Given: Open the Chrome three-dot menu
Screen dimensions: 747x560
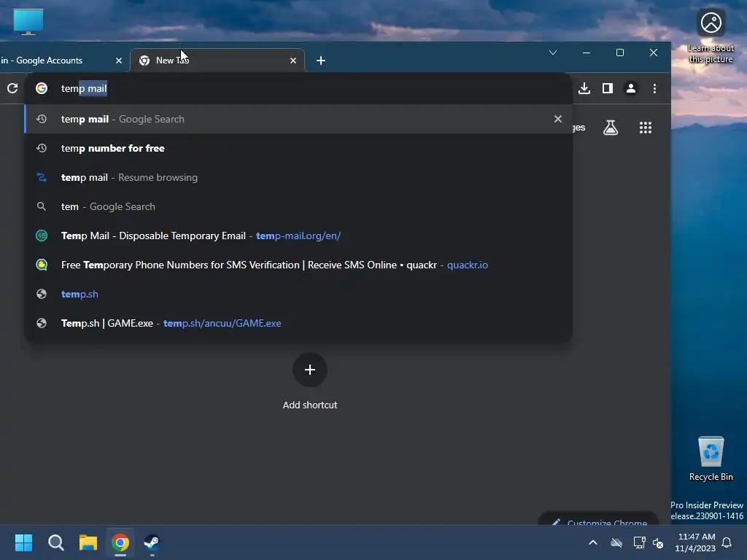Looking at the screenshot, I should click(654, 88).
